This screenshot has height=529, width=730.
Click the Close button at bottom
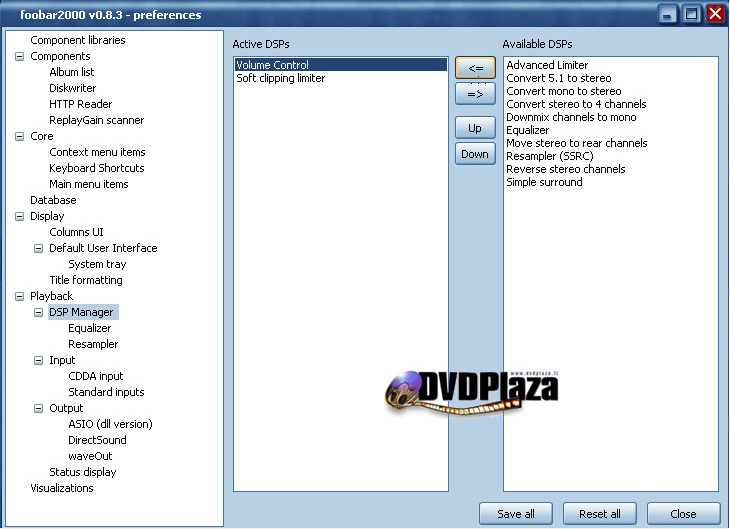(683, 514)
